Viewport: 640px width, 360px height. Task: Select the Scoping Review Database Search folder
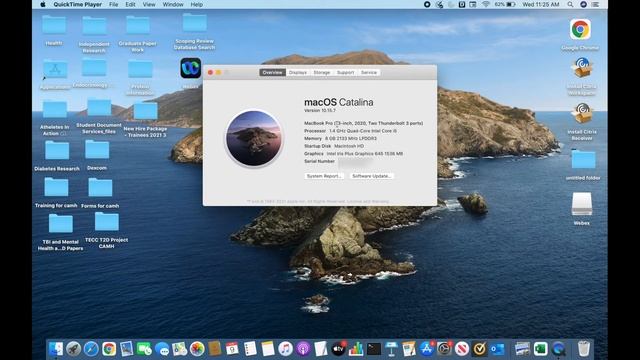pos(194,22)
